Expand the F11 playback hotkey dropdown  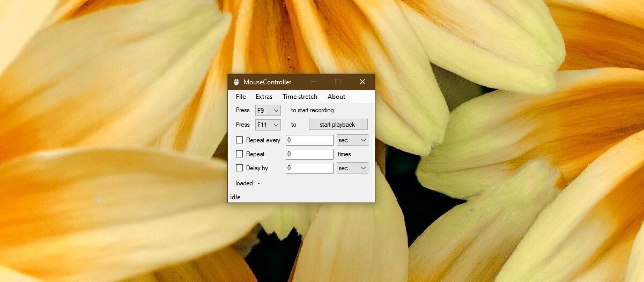(x=268, y=125)
